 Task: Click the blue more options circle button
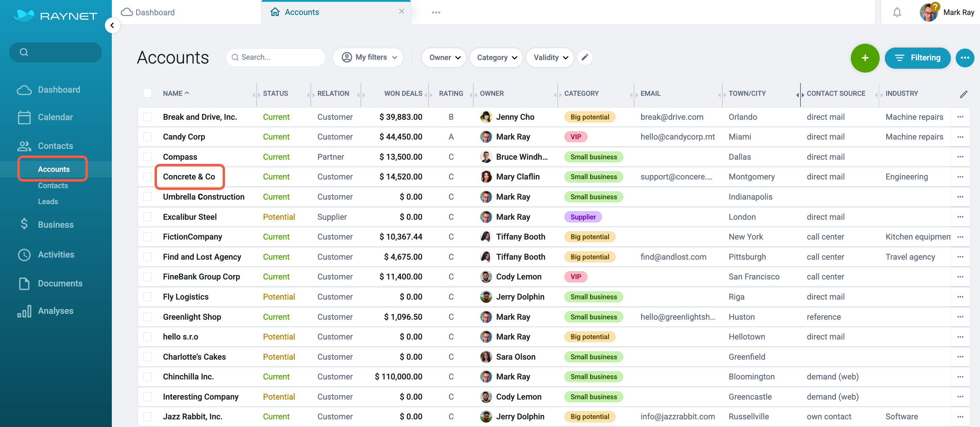click(964, 58)
